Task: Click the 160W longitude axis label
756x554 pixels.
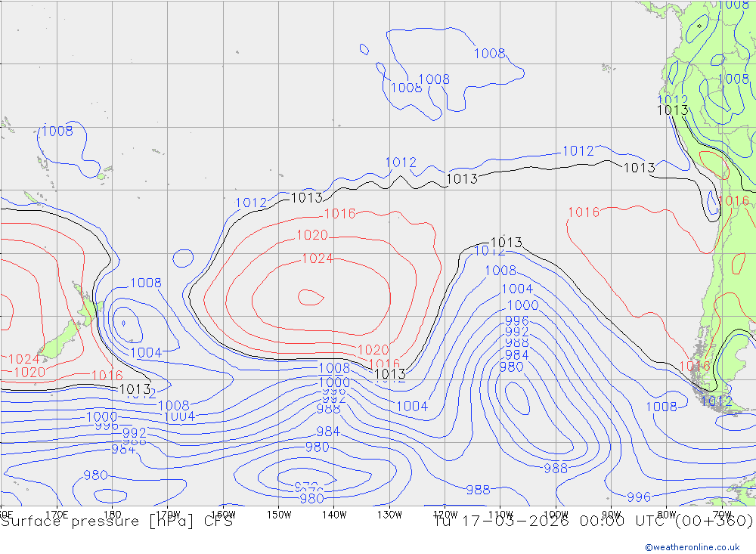Action: [x=223, y=514]
